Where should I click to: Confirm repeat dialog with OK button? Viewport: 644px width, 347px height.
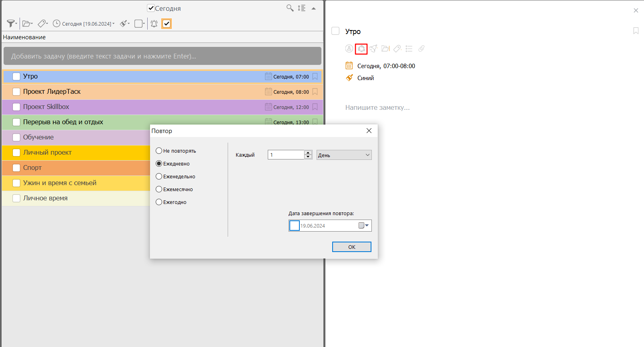pyautogui.click(x=352, y=247)
